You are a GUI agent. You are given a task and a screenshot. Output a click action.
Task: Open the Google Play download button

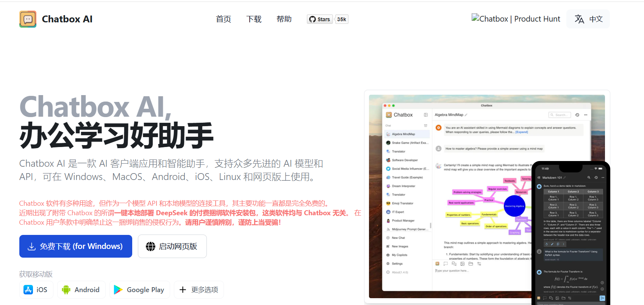(x=140, y=289)
